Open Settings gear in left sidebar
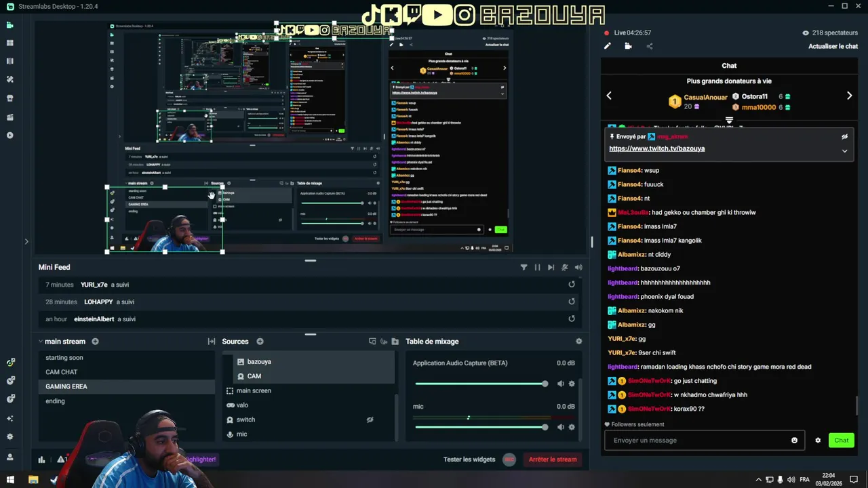Viewport: 868px width, 488px height. 9,437
